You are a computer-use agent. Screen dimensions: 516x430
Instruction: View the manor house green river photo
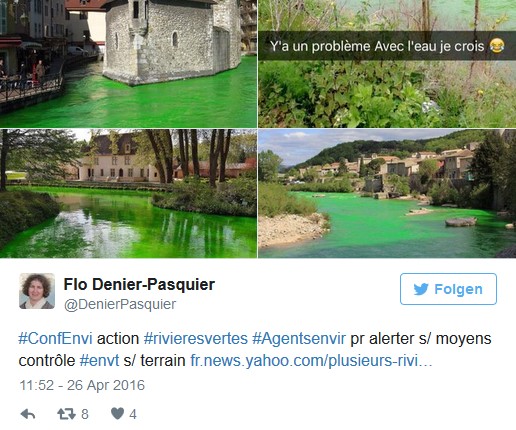coord(128,194)
